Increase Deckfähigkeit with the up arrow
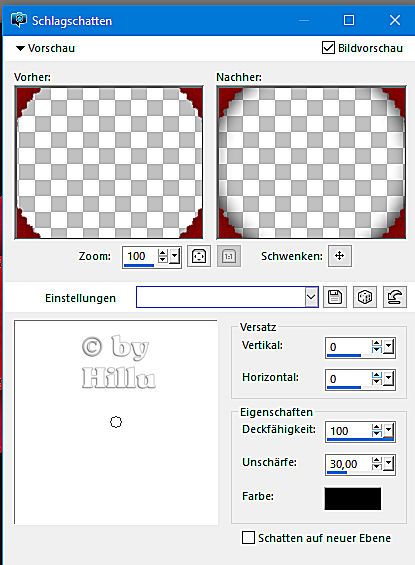Image resolution: width=415 pixels, height=565 pixels. click(376, 427)
